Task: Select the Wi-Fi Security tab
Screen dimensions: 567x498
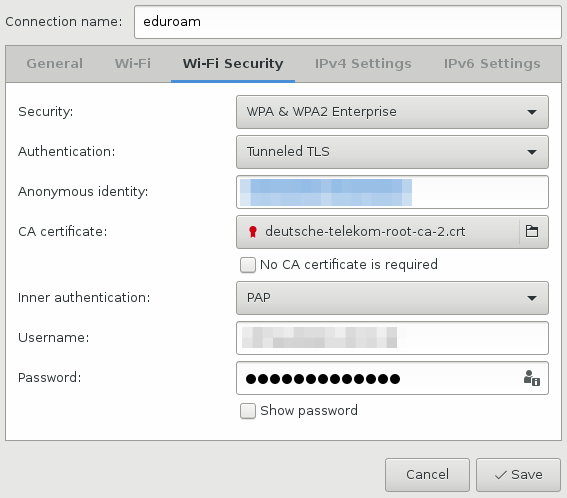Action: click(233, 64)
